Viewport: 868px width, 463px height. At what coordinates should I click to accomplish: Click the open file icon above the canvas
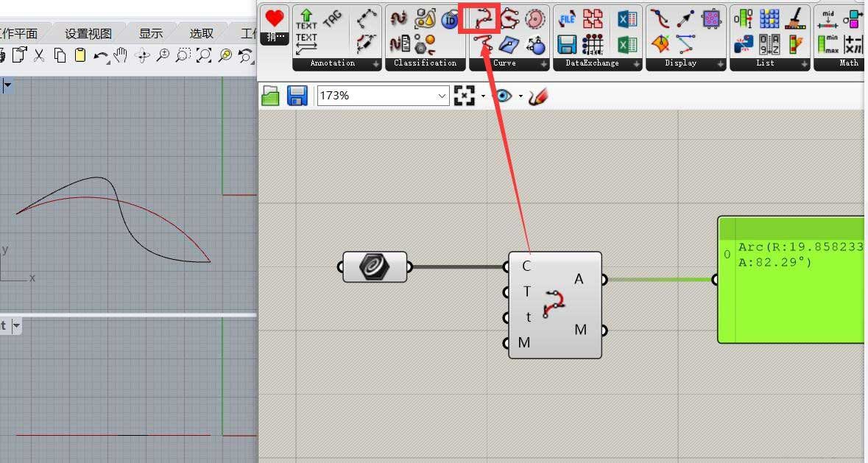270,95
